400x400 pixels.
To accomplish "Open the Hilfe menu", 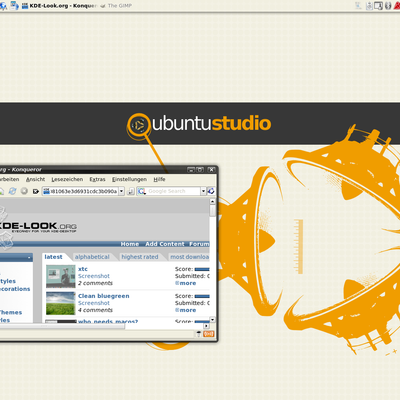I will pyautogui.click(x=159, y=179).
